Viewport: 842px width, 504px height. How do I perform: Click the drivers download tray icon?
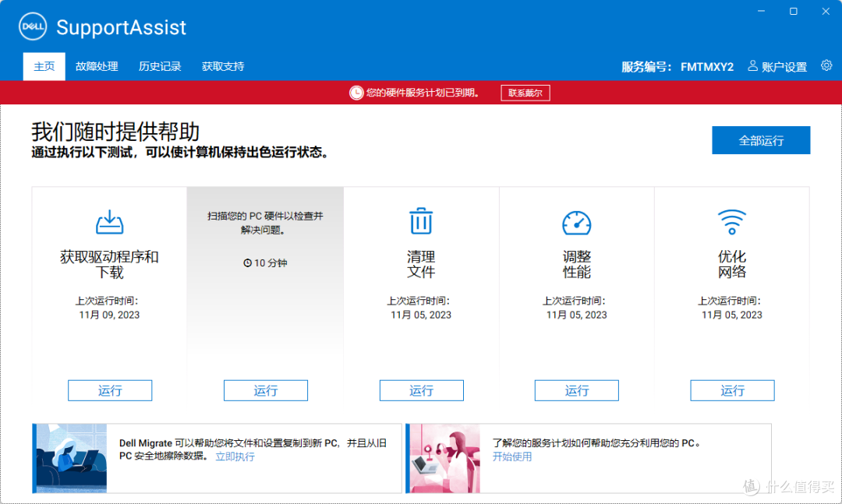[x=110, y=222]
